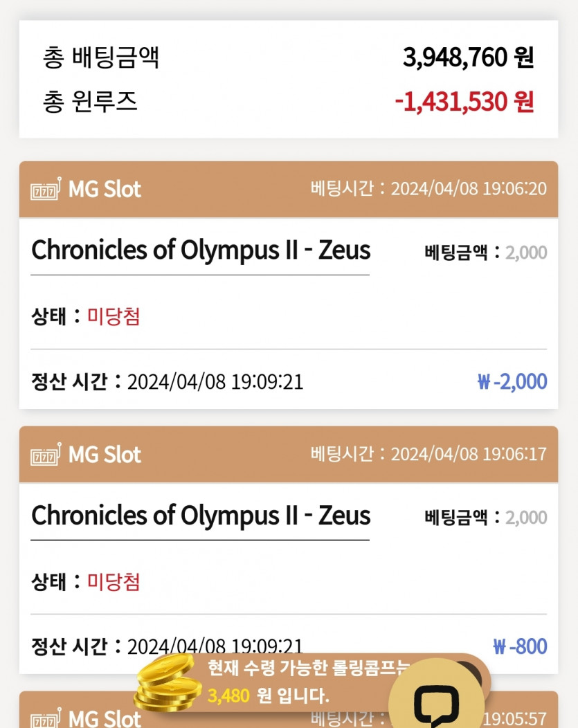Open the rolling comp banner showing 3,480 원
The height and width of the screenshot is (728, 578).
click(305, 682)
